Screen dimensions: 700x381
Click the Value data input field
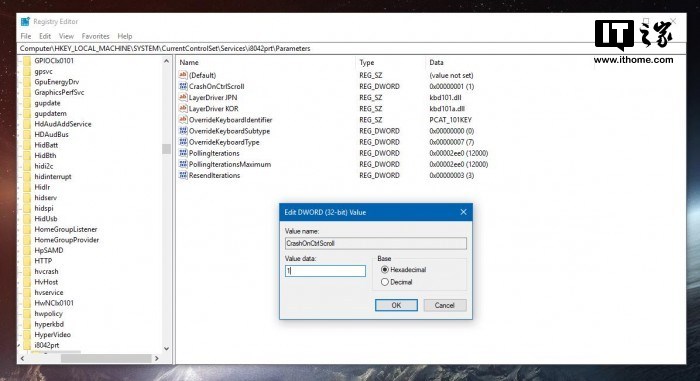tap(325, 271)
